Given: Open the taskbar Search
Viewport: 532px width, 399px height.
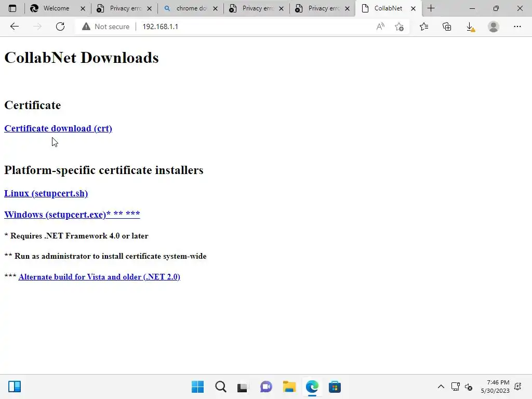Looking at the screenshot, I should pos(220,387).
